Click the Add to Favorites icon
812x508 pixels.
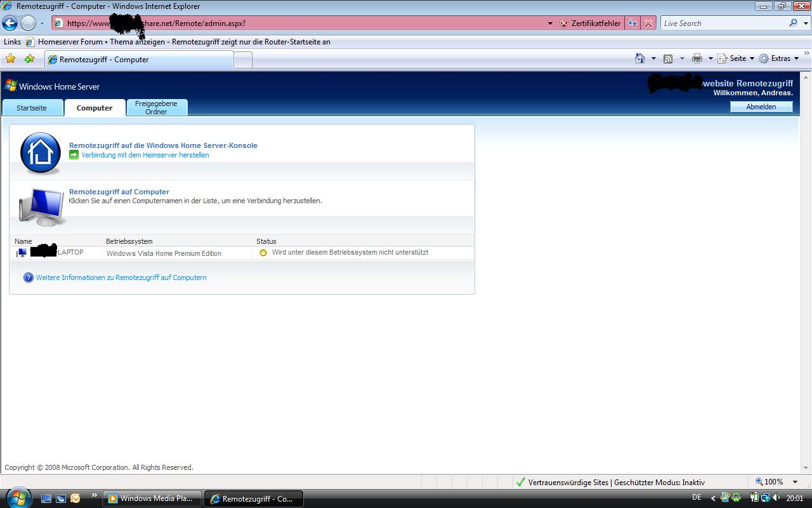pyautogui.click(x=29, y=59)
